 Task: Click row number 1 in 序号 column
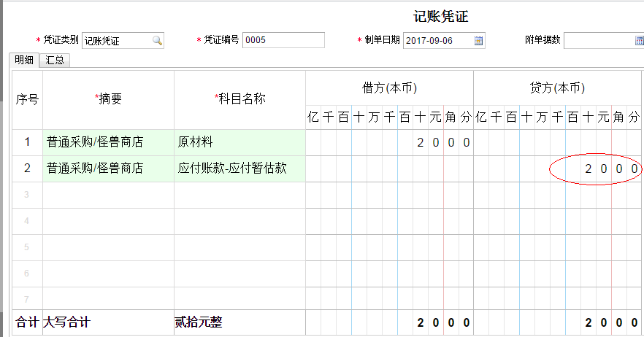27,142
